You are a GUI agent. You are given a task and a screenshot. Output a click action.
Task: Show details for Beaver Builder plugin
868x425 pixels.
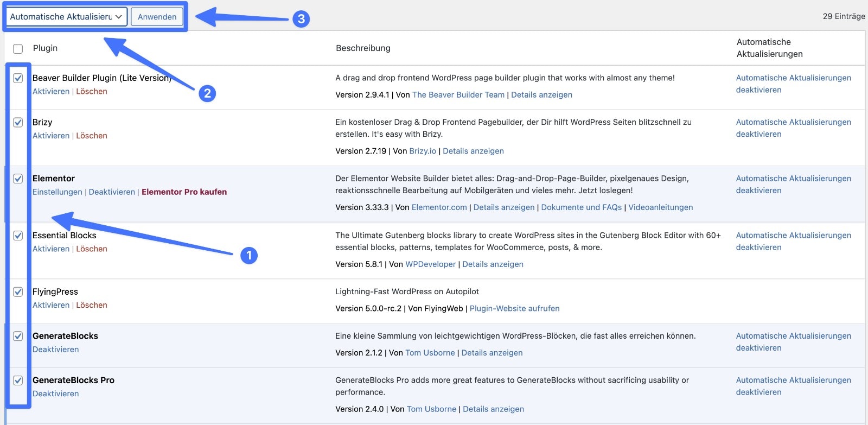(541, 94)
